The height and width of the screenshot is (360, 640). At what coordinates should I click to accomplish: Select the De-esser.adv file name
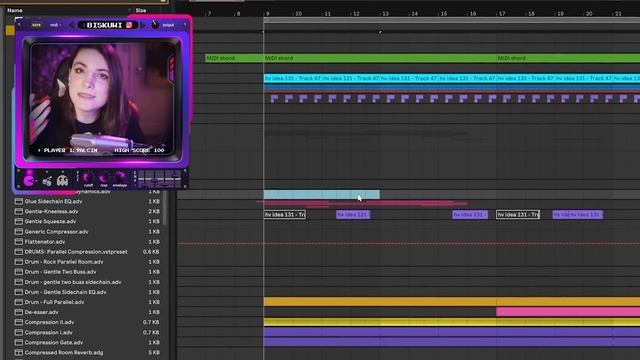click(x=42, y=312)
